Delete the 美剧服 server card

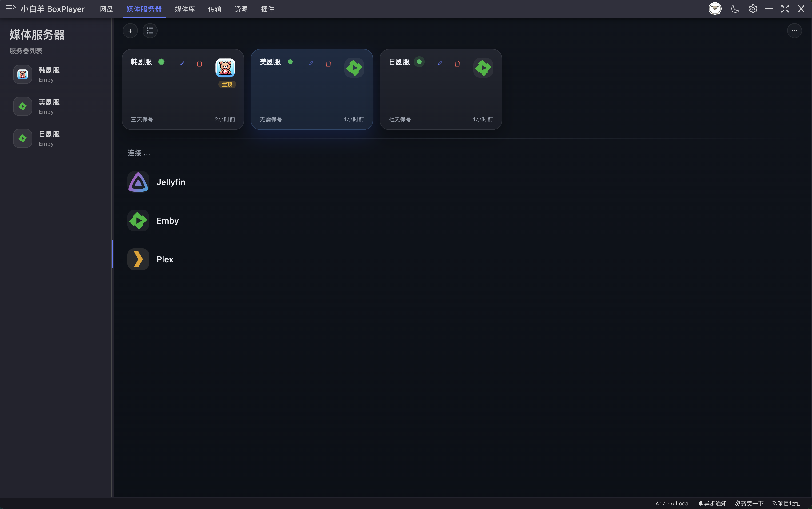click(328, 64)
